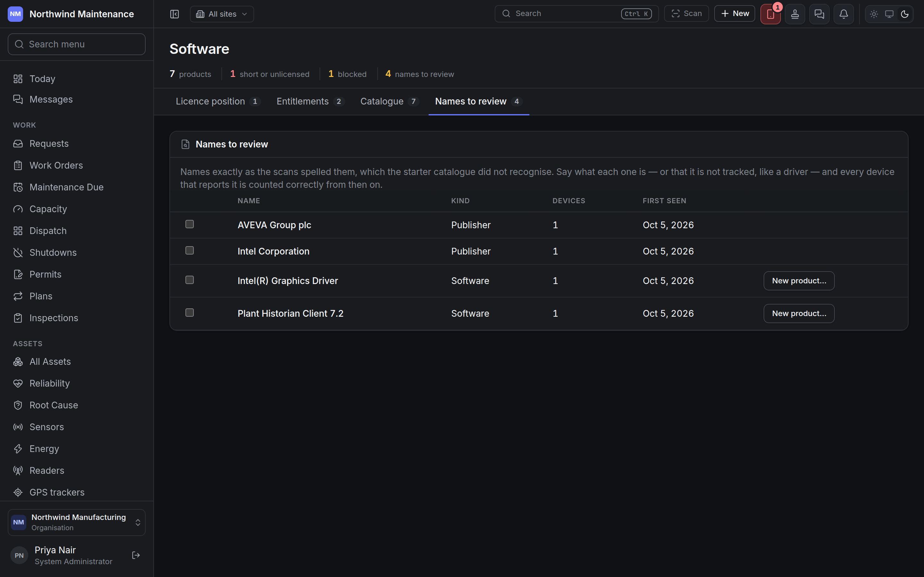
Task: Select the system theme monitor option
Action: (x=889, y=14)
